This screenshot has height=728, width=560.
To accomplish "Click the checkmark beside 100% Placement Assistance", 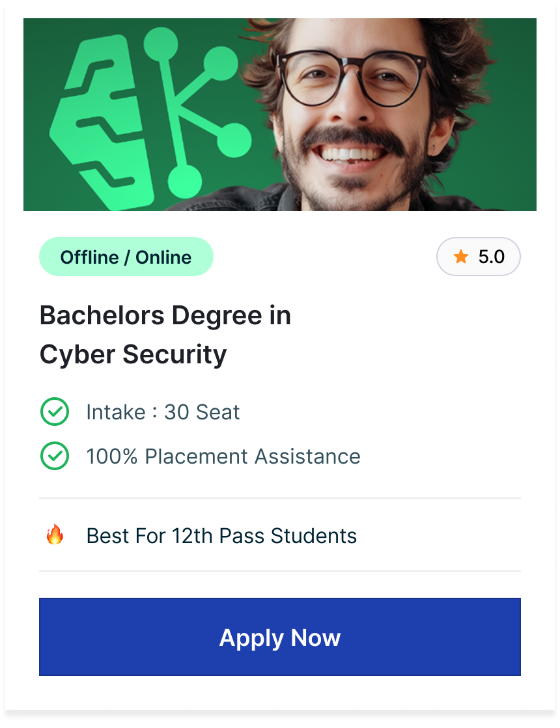I will click(55, 456).
